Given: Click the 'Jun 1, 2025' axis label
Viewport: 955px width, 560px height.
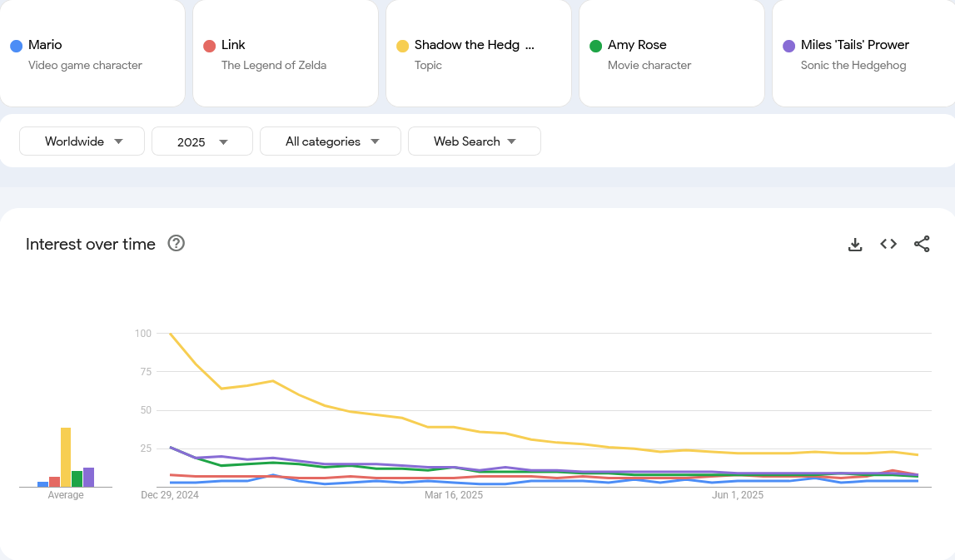Looking at the screenshot, I should 738,495.
